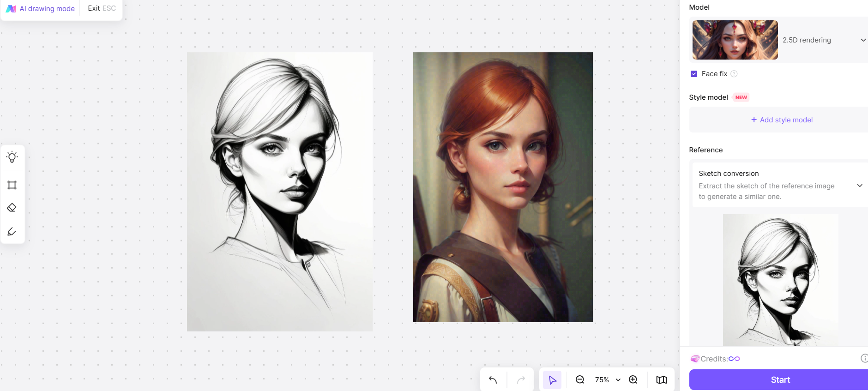Open the 2.5D rendering model dropdown

(862, 40)
